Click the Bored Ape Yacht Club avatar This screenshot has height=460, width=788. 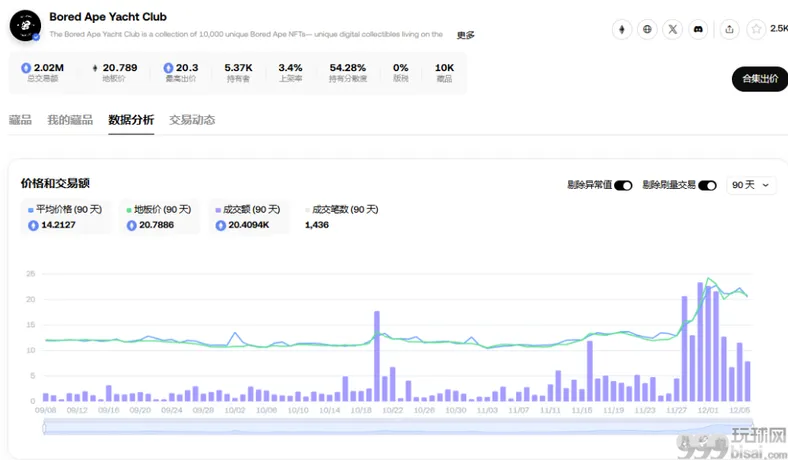[x=25, y=26]
